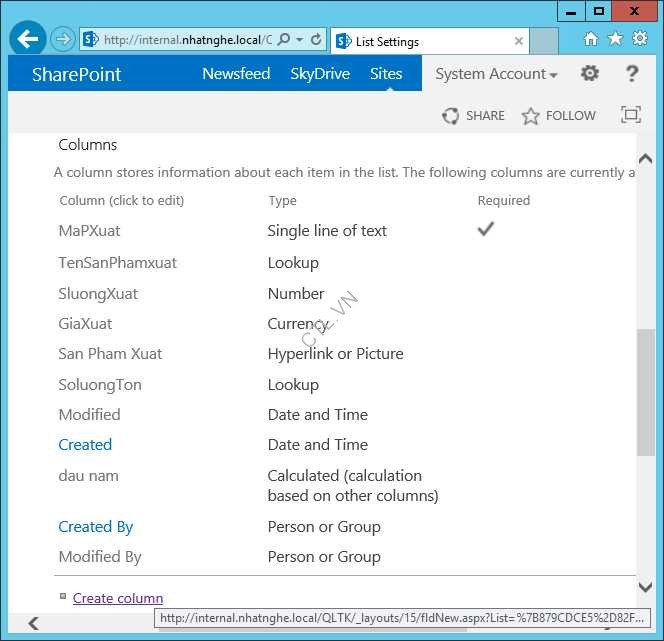
Task: Open the Created column settings
Action: (85, 445)
